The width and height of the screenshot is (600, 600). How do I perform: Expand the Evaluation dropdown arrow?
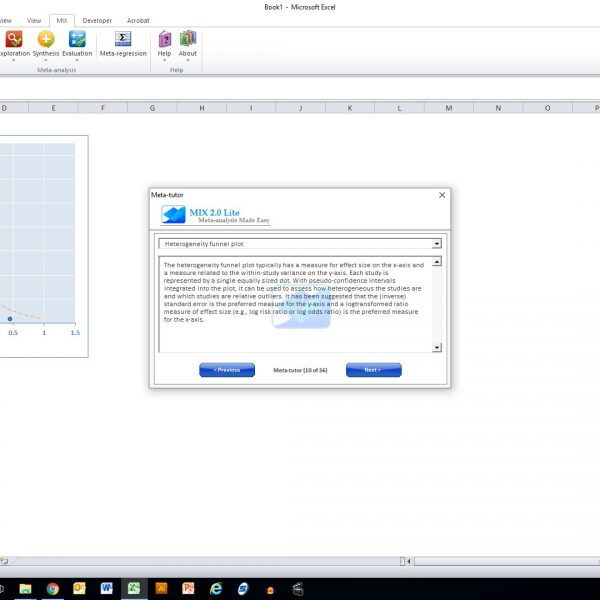coord(77,60)
